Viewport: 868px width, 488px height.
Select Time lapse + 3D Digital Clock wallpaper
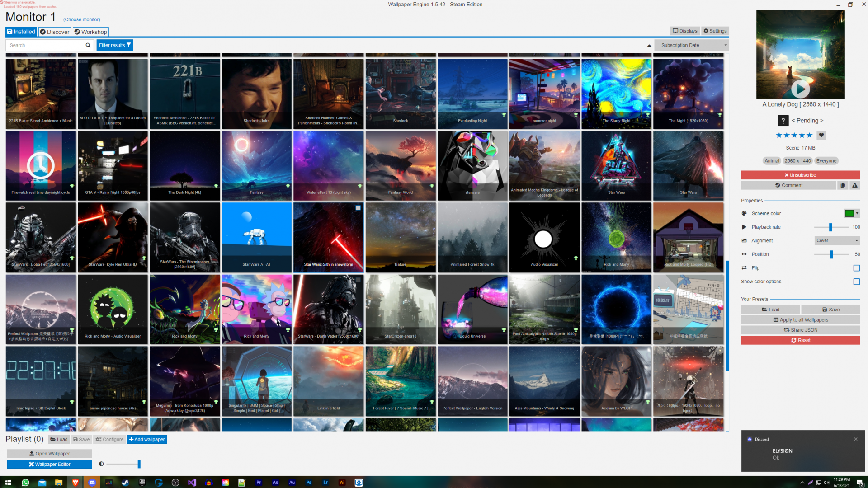coord(41,381)
